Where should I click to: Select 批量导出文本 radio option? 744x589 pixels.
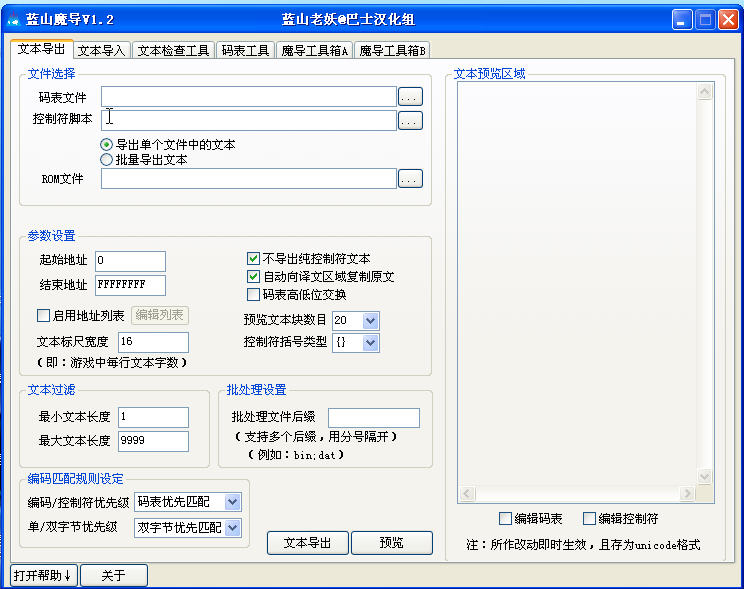pos(107,159)
